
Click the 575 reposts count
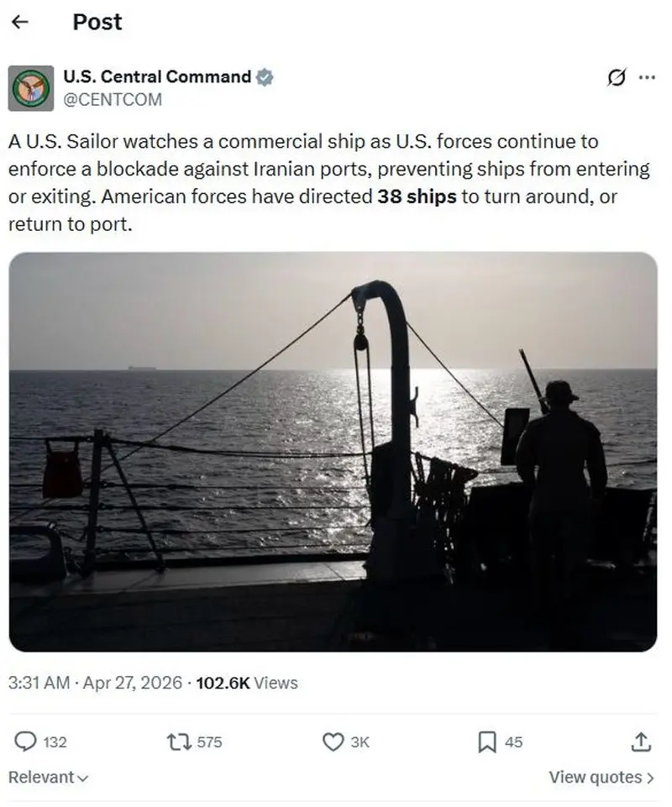(x=209, y=741)
